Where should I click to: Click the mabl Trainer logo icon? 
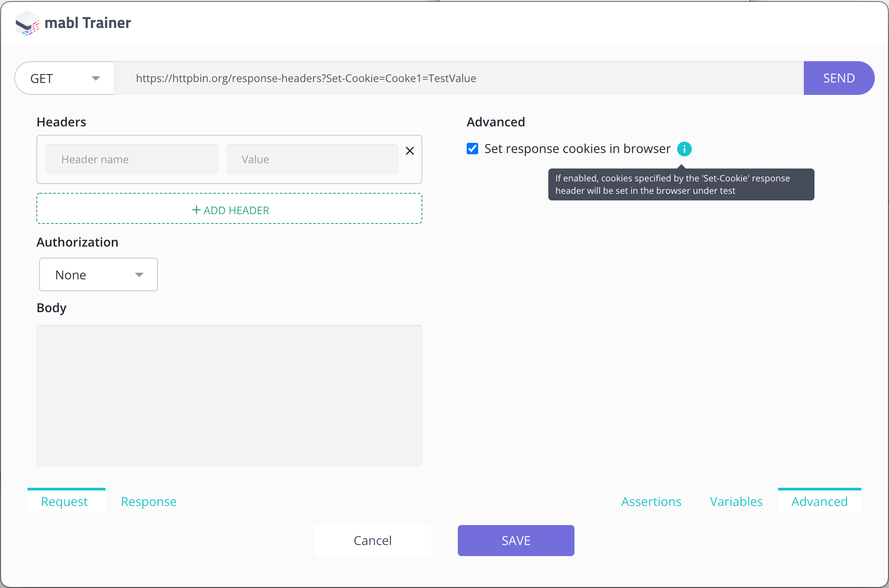coord(27,23)
